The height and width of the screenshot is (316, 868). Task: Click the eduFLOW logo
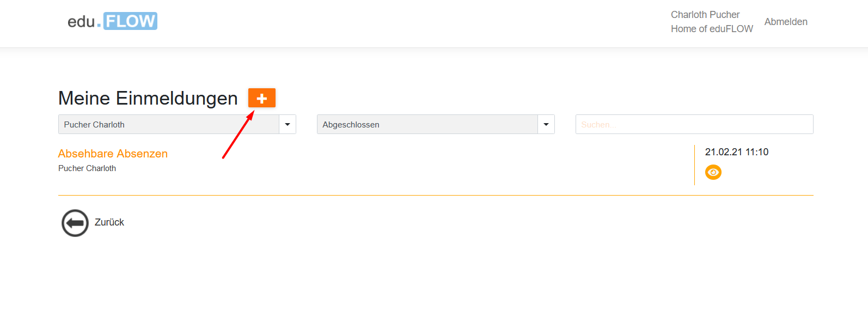(x=111, y=21)
